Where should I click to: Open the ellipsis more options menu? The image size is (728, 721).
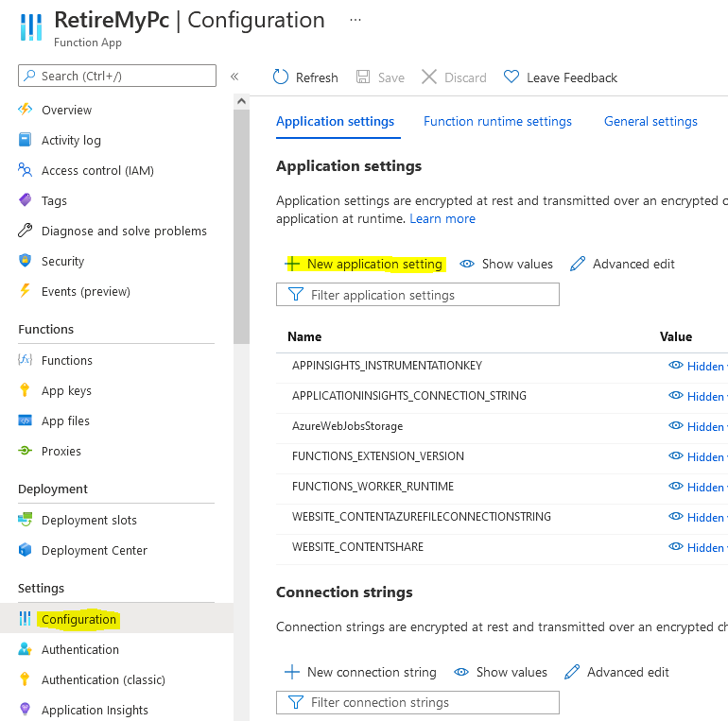click(355, 20)
